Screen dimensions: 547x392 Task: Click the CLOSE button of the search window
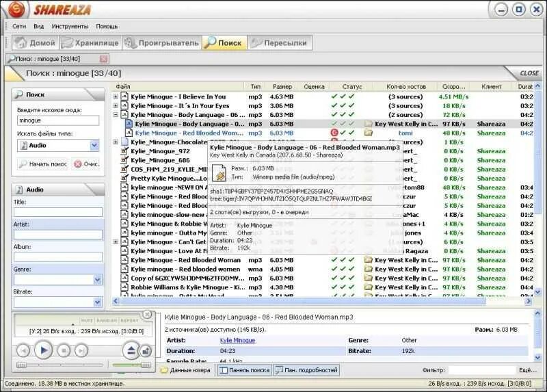point(529,73)
